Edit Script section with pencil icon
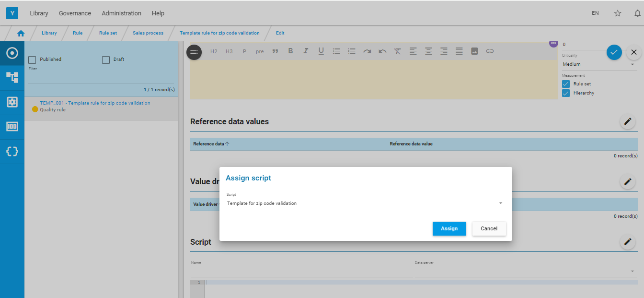 pos(627,242)
